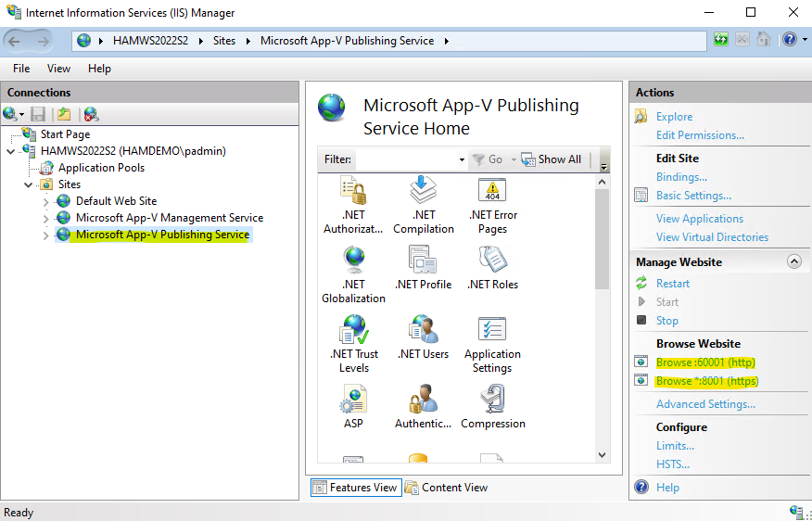The height and width of the screenshot is (521, 812).
Task: Switch to Content View tab
Action: click(x=447, y=488)
